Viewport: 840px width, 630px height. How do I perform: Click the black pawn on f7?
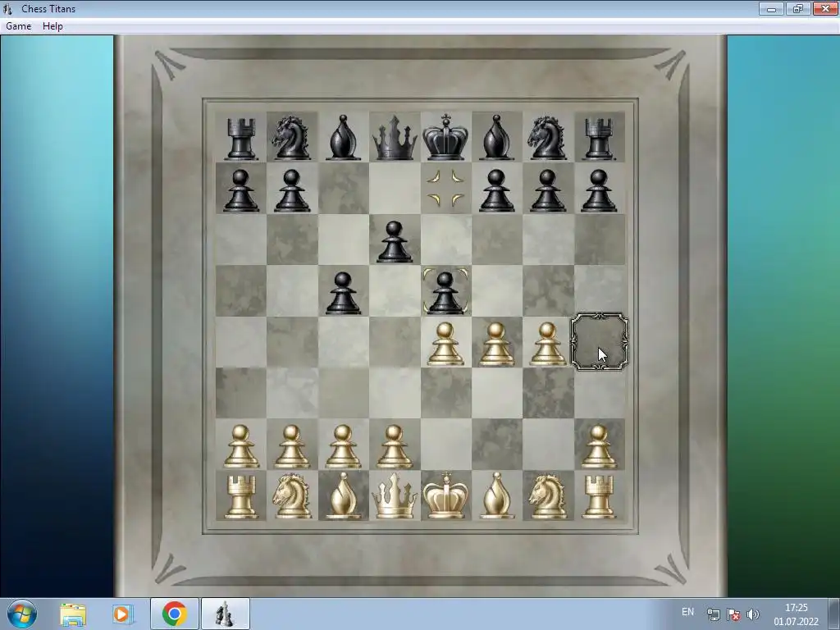[x=496, y=190]
